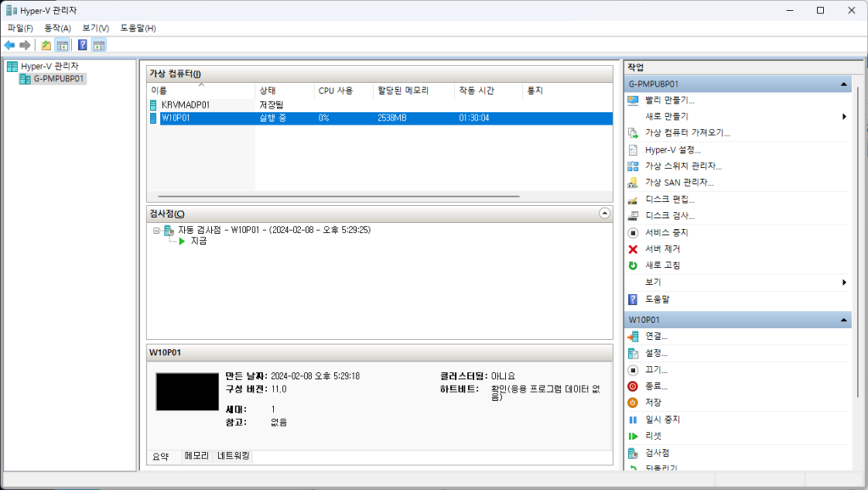Select the W10P01 row in the VM list
The image size is (868, 490).
tap(381, 119)
